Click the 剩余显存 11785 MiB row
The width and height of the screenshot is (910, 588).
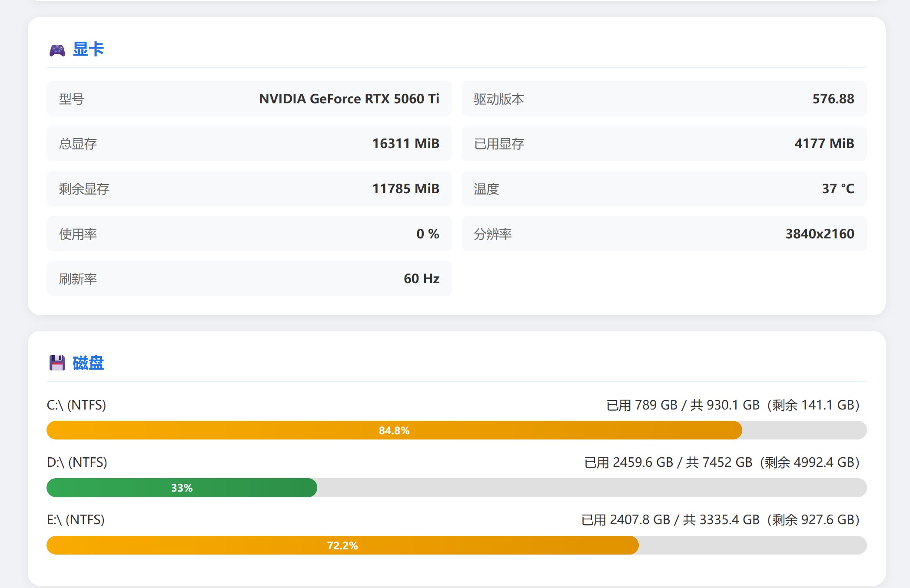(x=249, y=189)
